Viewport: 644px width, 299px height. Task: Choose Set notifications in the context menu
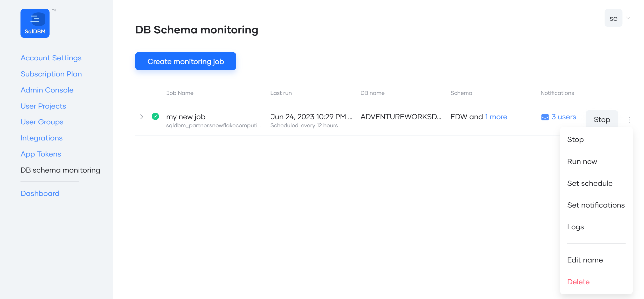(x=596, y=205)
